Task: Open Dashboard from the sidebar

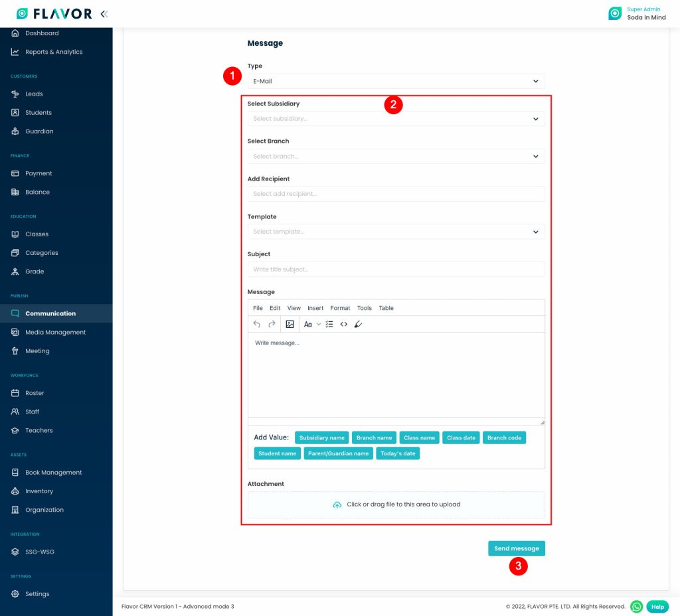Action: (x=42, y=33)
